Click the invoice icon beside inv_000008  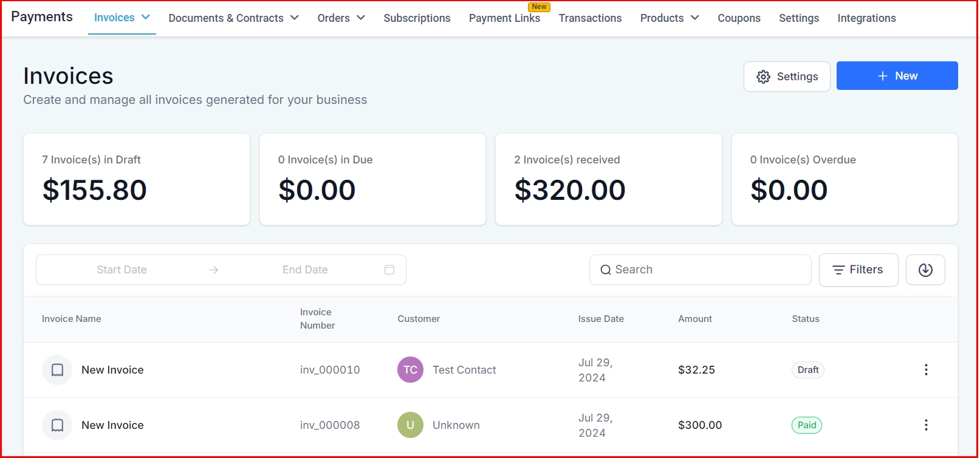click(57, 425)
